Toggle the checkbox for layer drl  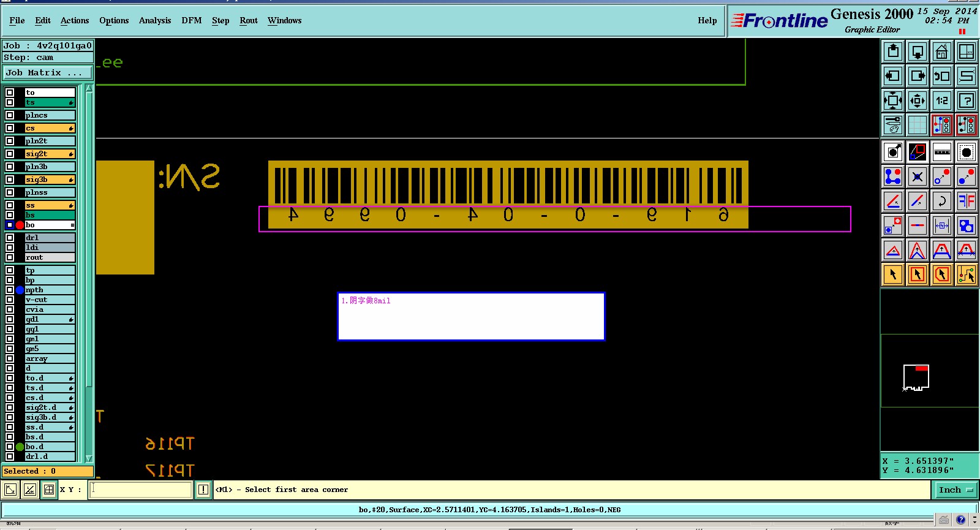pos(10,238)
